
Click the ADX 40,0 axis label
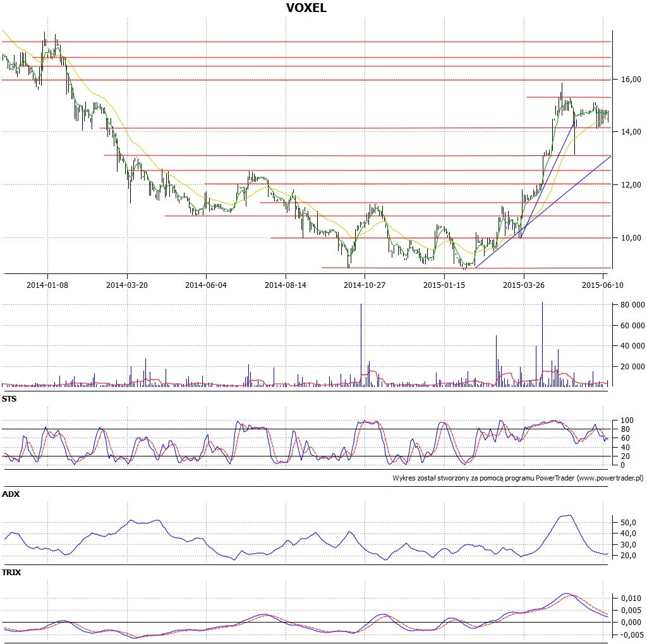(x=629, y=534)
